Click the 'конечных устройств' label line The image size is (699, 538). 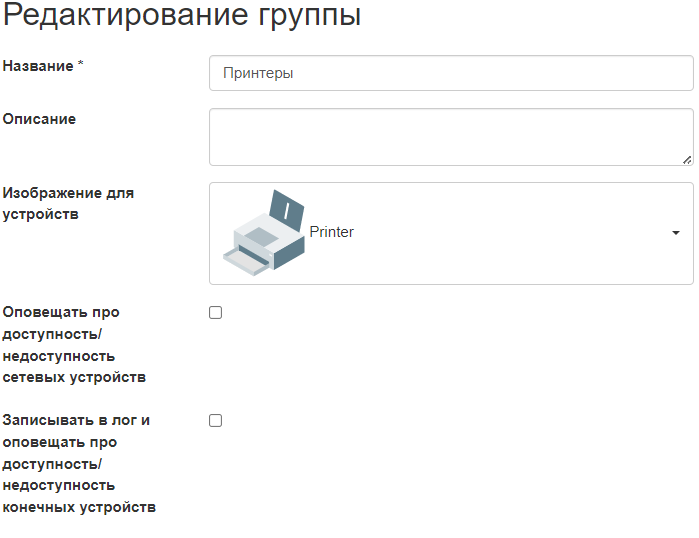[79, 507]
